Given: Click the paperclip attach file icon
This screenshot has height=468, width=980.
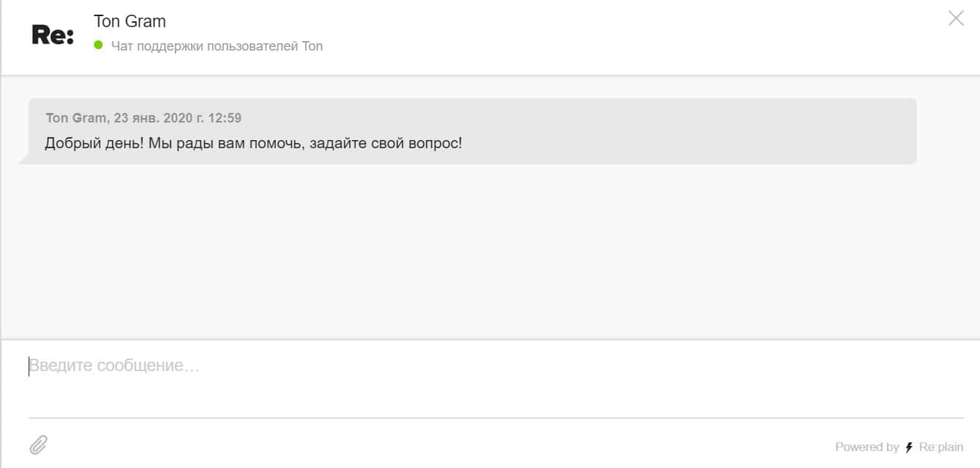Looking at the screenshot, I should 38,445.
